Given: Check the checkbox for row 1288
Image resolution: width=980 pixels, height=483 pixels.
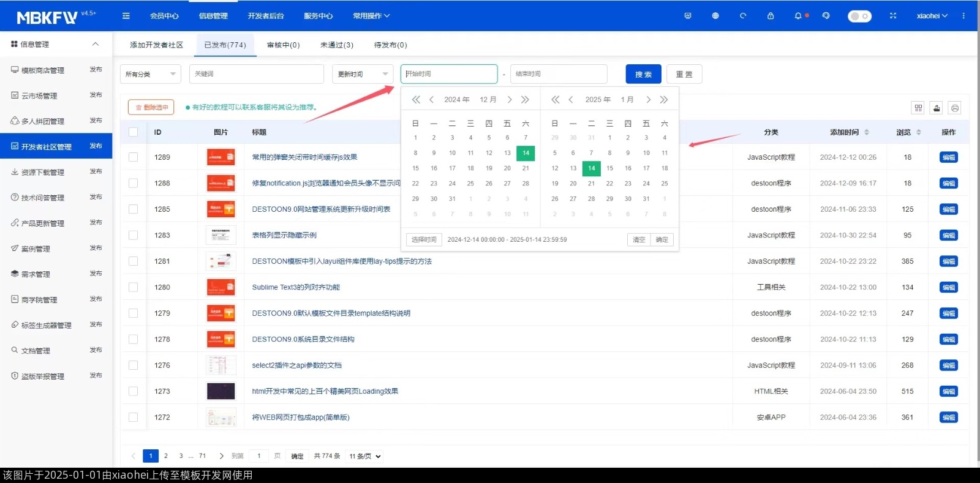Looking at the screenshot, I should (134, 183).
